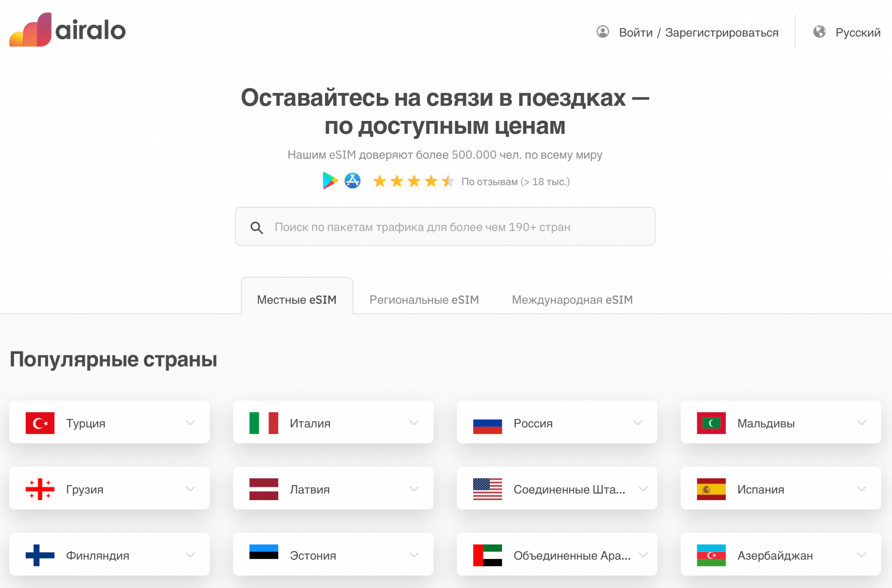This screenshot has height=588, width=892.
Task: Click the five-star rating icons
Action: (414, 181)
